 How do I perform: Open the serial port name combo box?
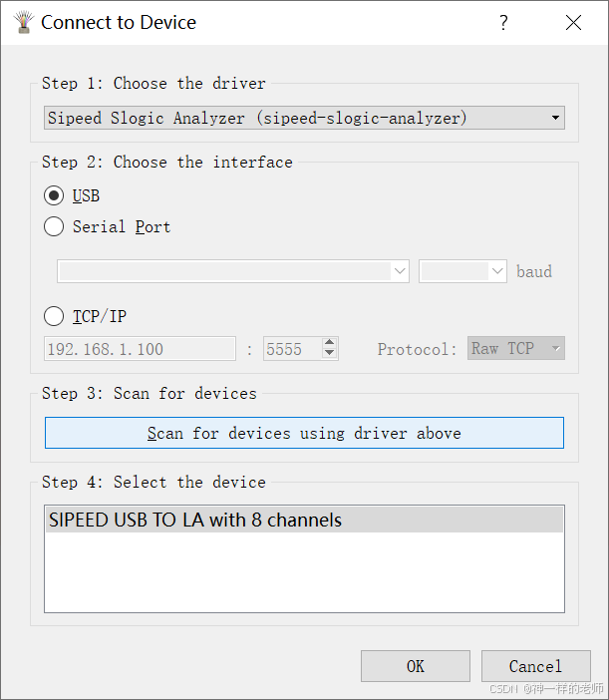[x=233, y=271]
